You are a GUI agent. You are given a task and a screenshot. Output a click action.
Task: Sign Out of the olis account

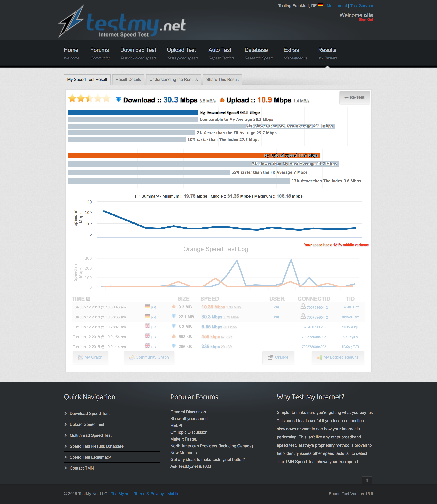point(366,20)
